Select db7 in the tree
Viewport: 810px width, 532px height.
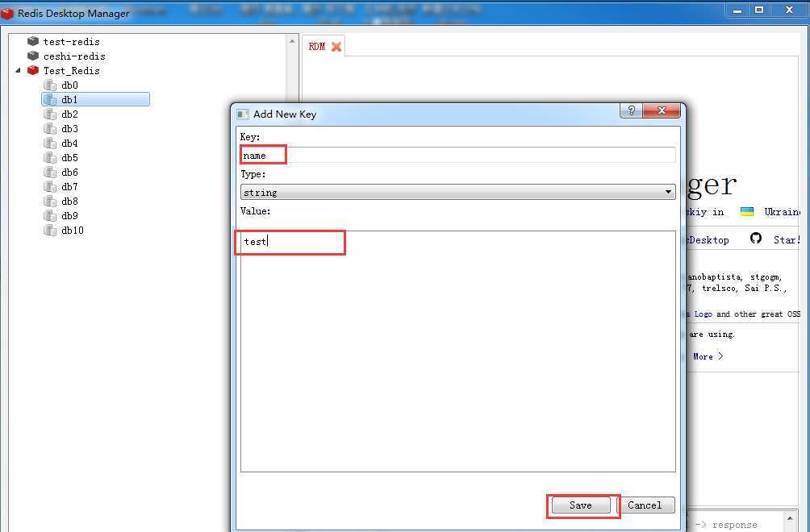pyautogui.click(x=69, y=187)
